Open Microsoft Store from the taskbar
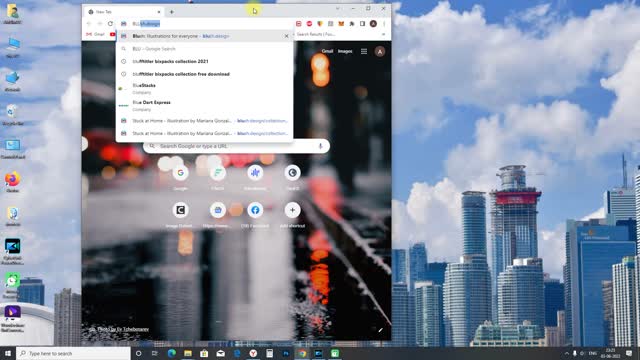 (x=204, y=353)
